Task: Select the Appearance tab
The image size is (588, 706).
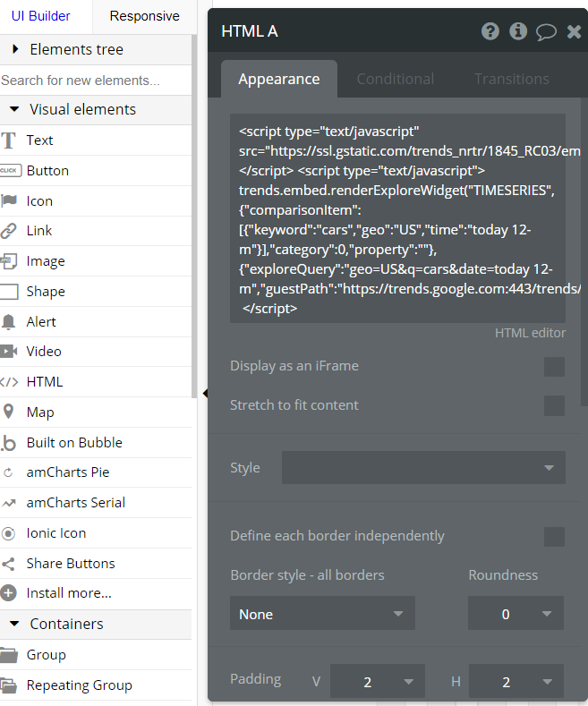Action: (x=279, y=80)
